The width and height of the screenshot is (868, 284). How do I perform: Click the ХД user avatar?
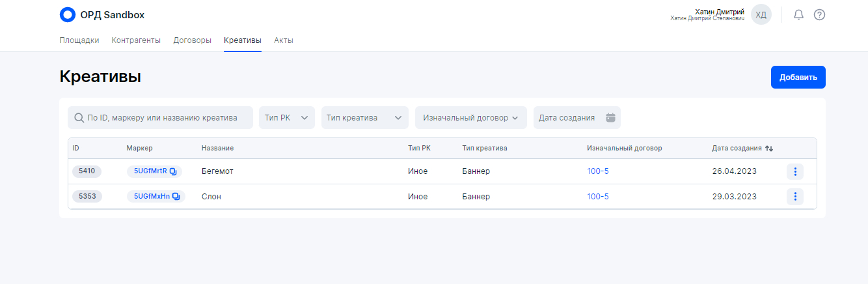[x=761, y=14]
